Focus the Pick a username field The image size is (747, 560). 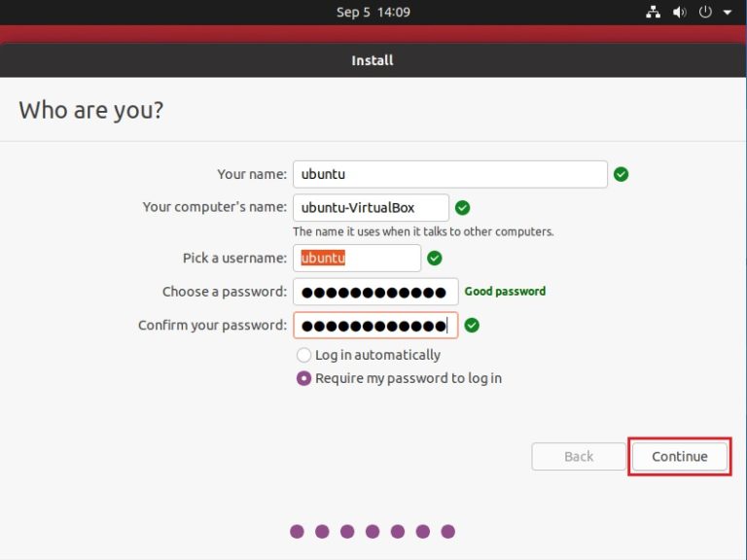click(x=357, y=258)
